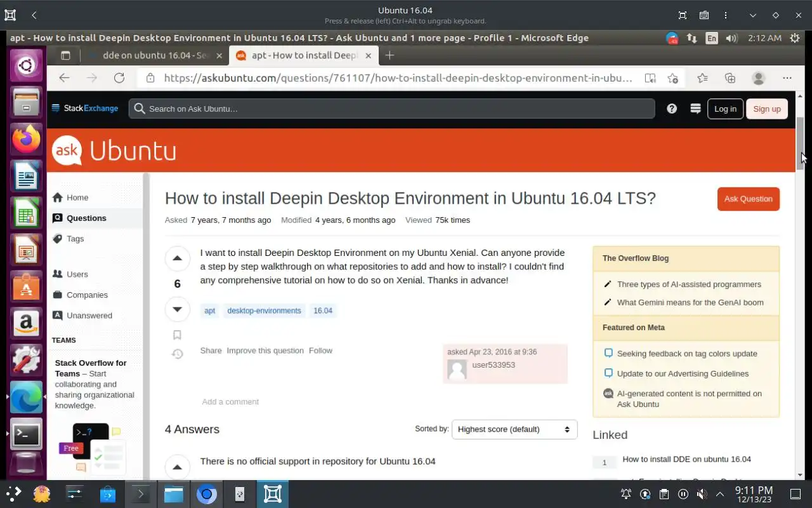Open Amazon launcher in dock
This screenshot has height=508, width=812.
[26, 323]
